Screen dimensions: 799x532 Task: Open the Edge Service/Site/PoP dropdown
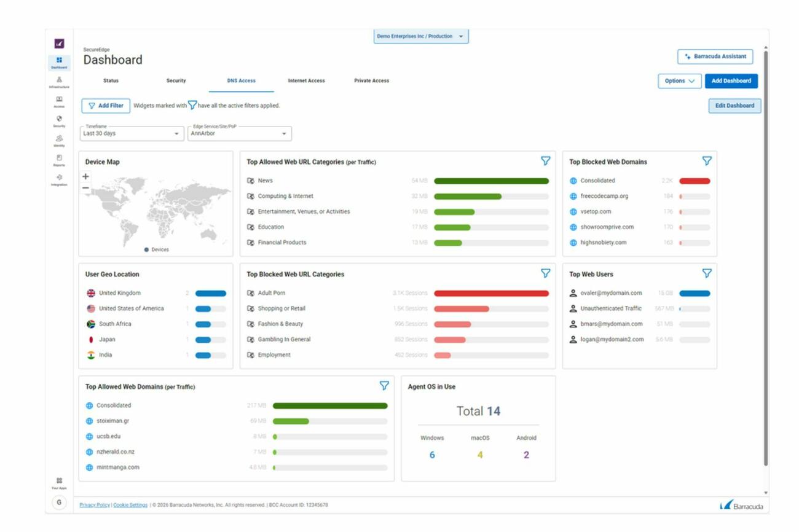point(239,133)
